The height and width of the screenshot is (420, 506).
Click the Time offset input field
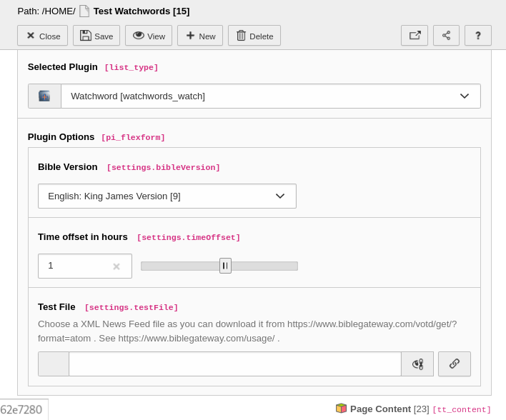click(x=85, y=266)
